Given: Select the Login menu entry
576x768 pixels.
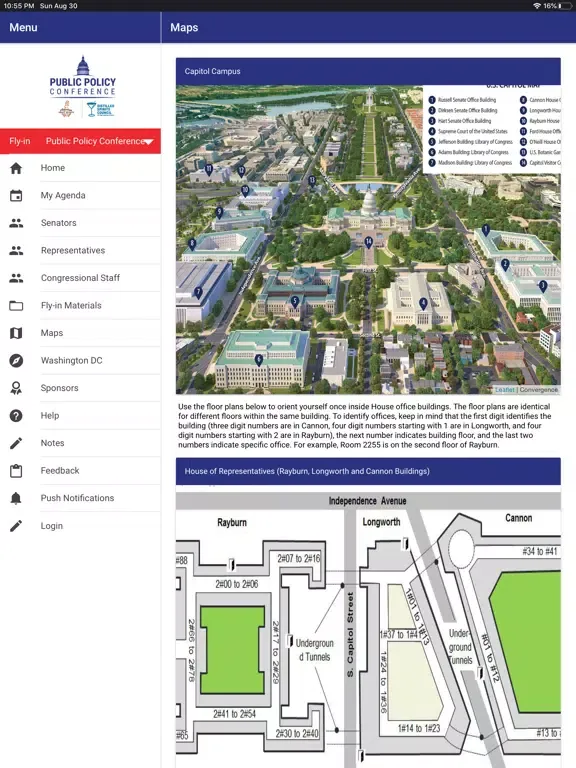Looking at the screenshot, I should click(80, 526).
